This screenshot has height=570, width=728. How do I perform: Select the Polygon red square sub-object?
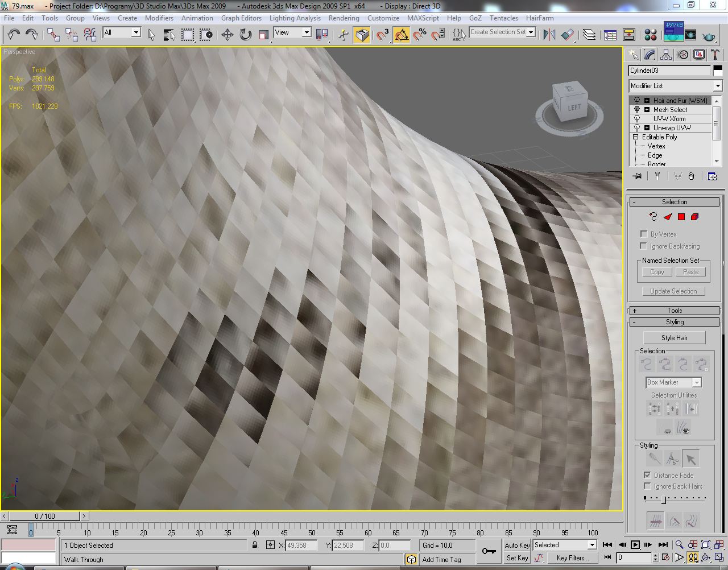[681, 217]
